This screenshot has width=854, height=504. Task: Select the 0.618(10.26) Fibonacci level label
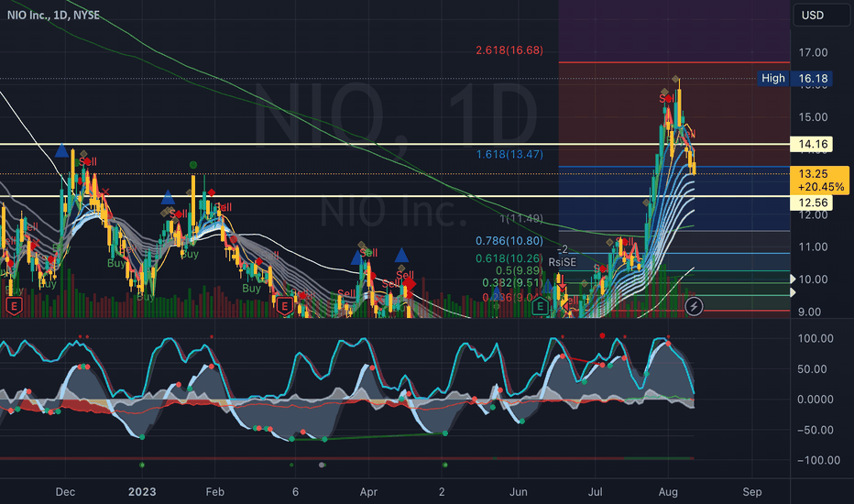tap(509, 258)
